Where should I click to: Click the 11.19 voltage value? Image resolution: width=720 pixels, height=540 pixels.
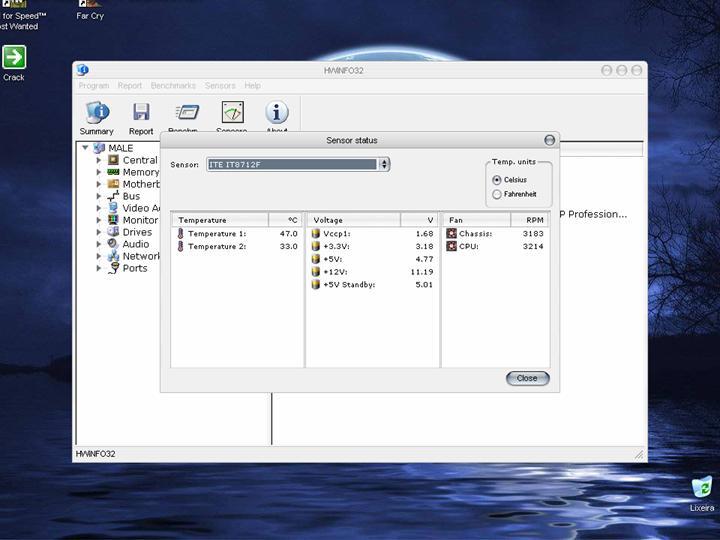[x=422, y=272]
